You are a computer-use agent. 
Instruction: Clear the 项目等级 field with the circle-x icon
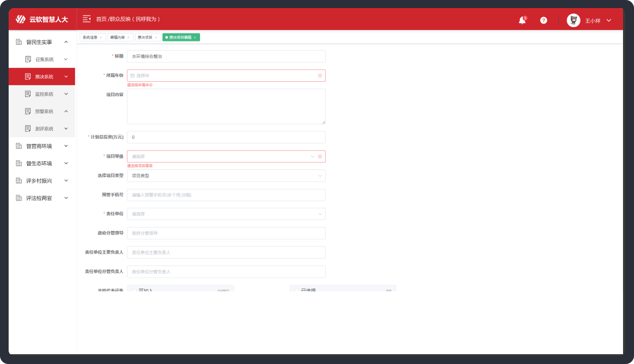click(x=320, y=156)
